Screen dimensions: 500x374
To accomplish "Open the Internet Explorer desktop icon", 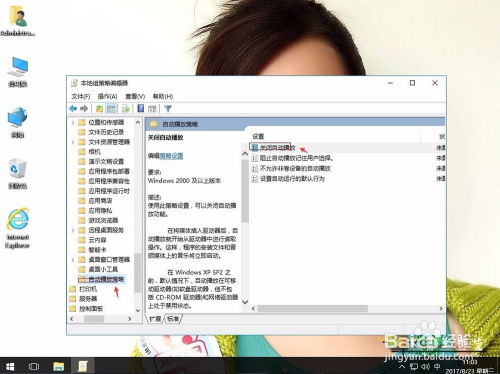I will [18, 228].
